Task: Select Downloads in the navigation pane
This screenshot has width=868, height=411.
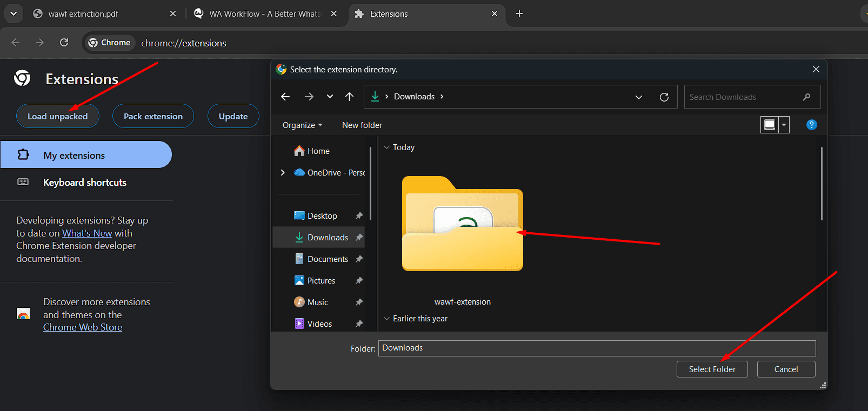Action: pos(319,237)
